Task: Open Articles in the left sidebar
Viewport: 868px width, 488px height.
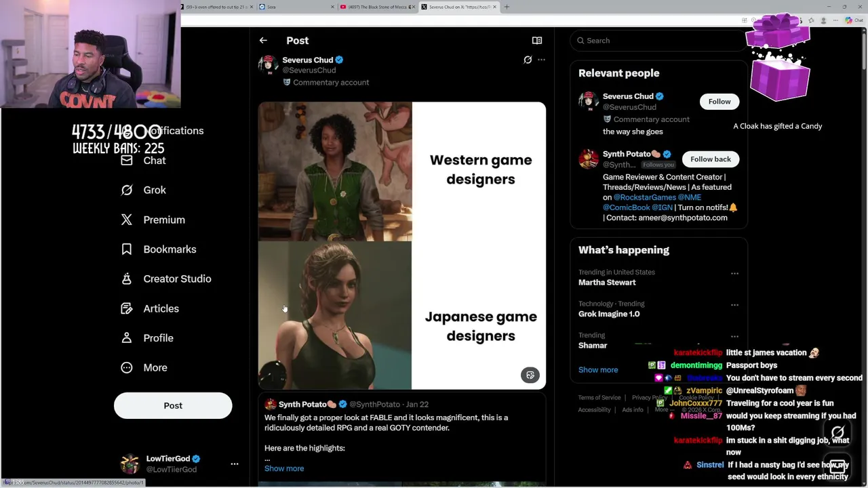Action: point(161,308)
